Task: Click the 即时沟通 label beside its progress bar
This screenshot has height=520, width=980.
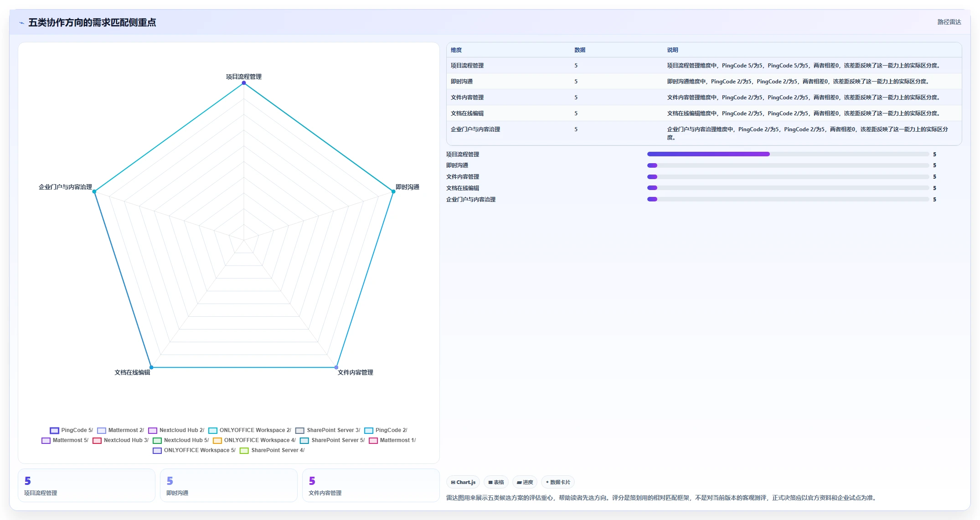Action: pos(457,165)
